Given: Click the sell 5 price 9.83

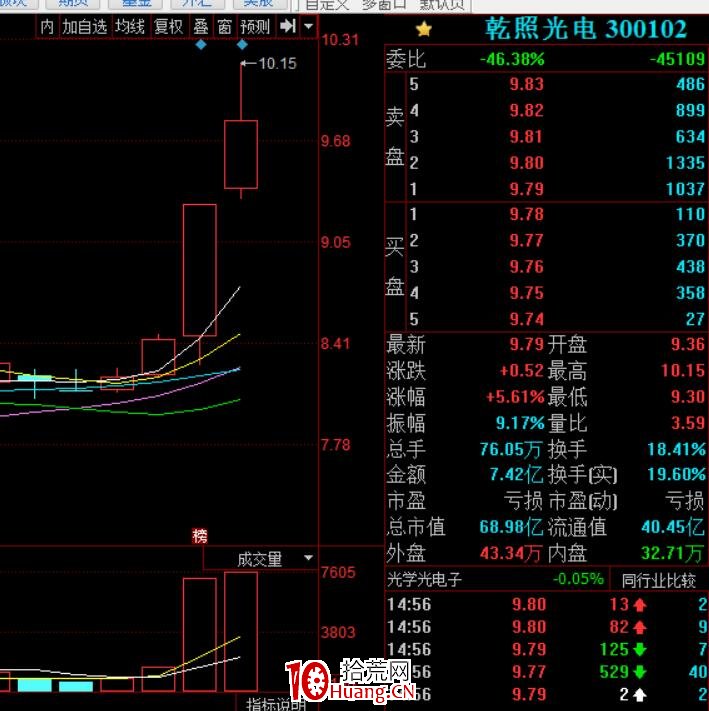Looking at the screenshot, I should (x=526, y=84).
